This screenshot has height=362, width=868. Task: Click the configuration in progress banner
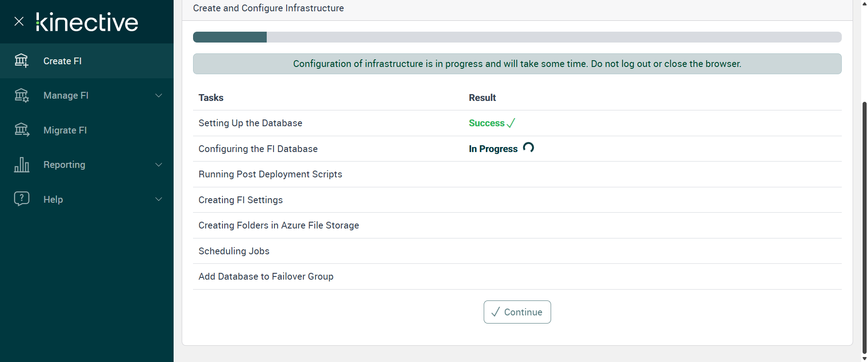(517, 64)
